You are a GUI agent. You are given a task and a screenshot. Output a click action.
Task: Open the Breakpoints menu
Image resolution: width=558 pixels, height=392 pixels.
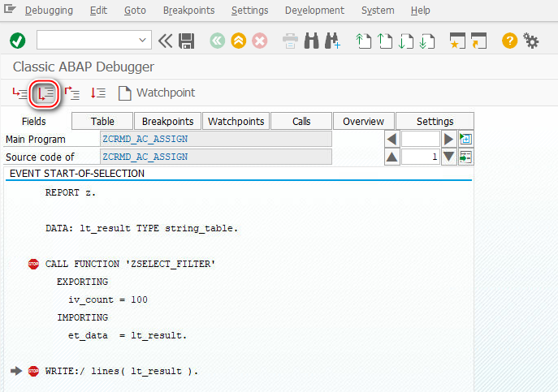[188, 11]
